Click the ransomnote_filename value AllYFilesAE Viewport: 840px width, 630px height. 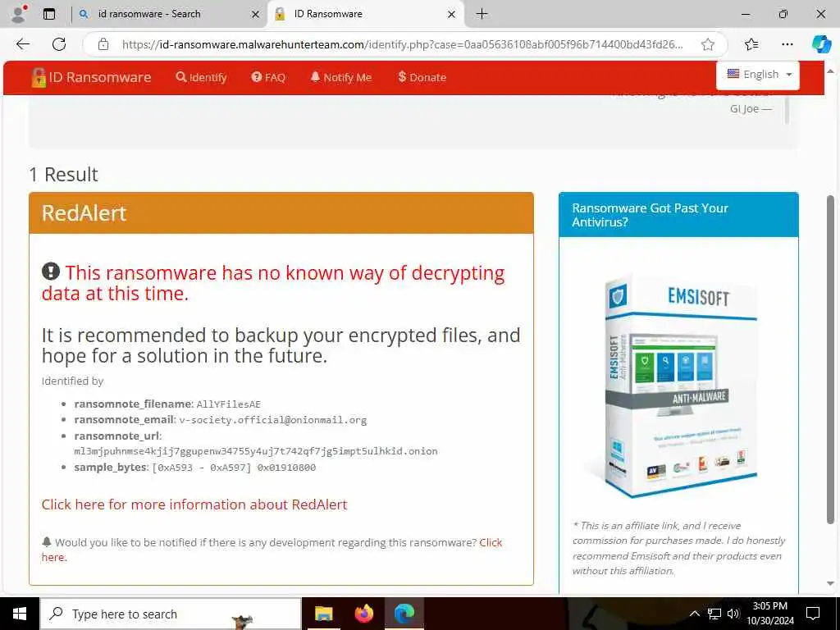coord(229,404)
